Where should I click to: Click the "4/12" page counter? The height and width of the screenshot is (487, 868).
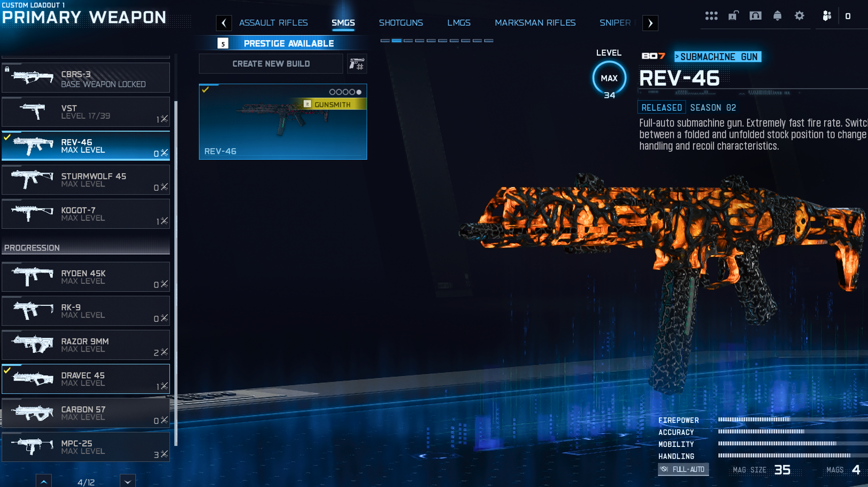[86, 482]
